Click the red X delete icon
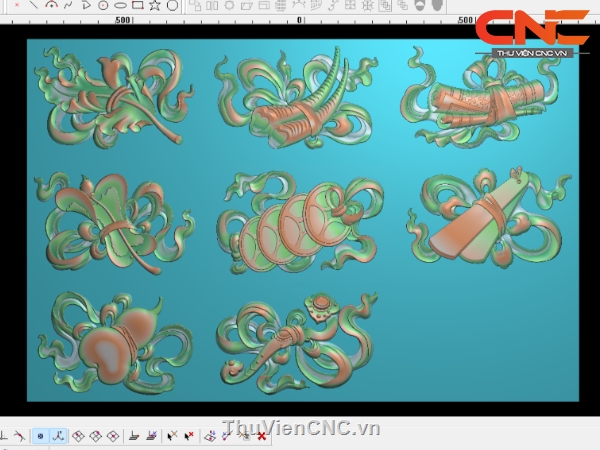This screenshot has width=600, height=450. coord(262,436)
